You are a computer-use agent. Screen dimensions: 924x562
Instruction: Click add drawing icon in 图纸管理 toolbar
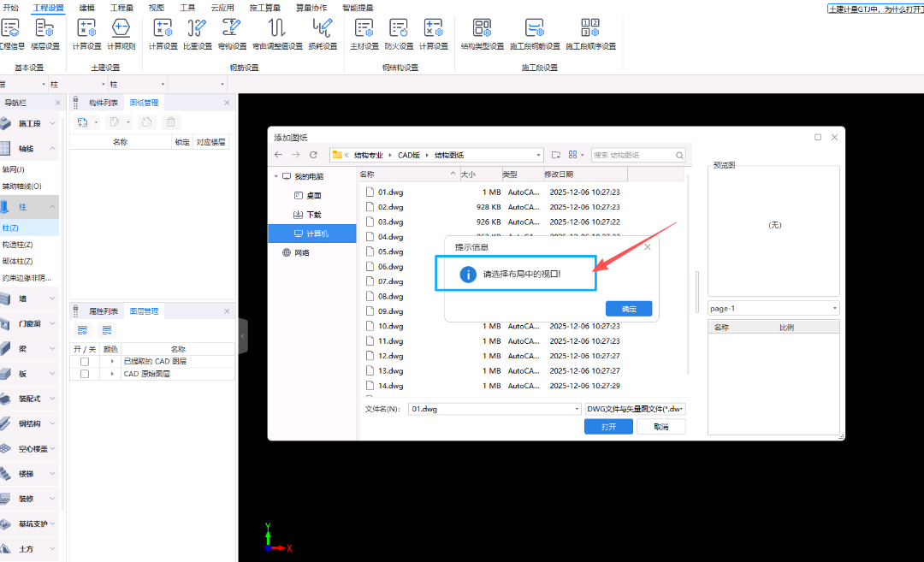point(82,122)
